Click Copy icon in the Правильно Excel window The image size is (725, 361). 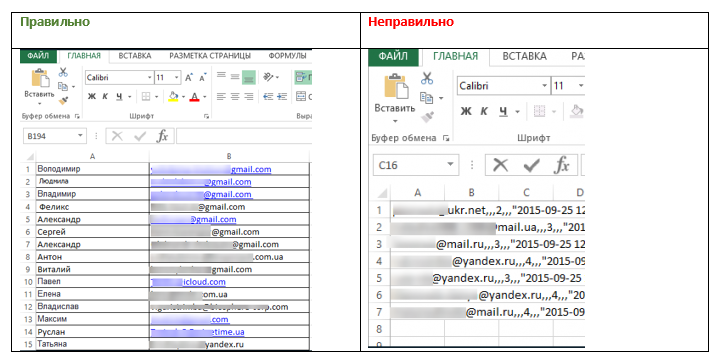(63, 86)
